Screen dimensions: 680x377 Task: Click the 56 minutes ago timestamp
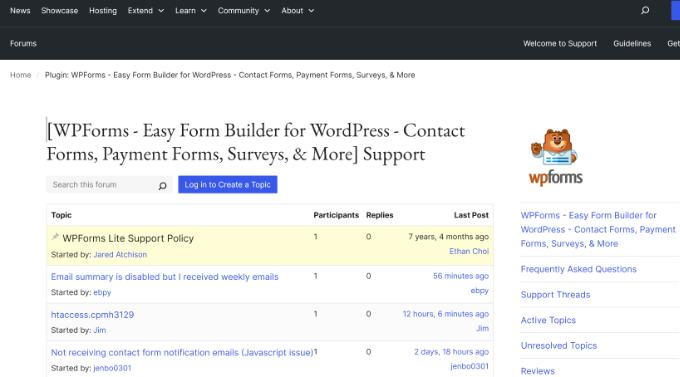[x=461, y=276]
